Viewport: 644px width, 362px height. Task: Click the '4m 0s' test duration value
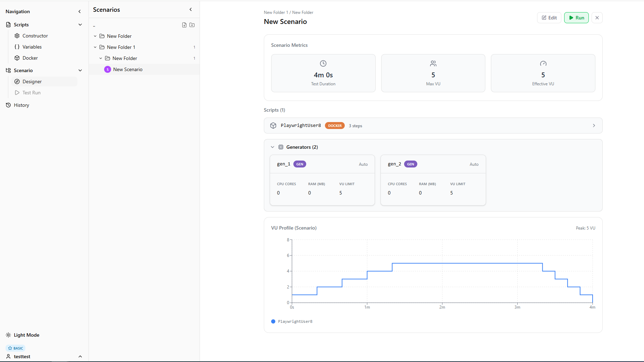(x=323, y=75)
